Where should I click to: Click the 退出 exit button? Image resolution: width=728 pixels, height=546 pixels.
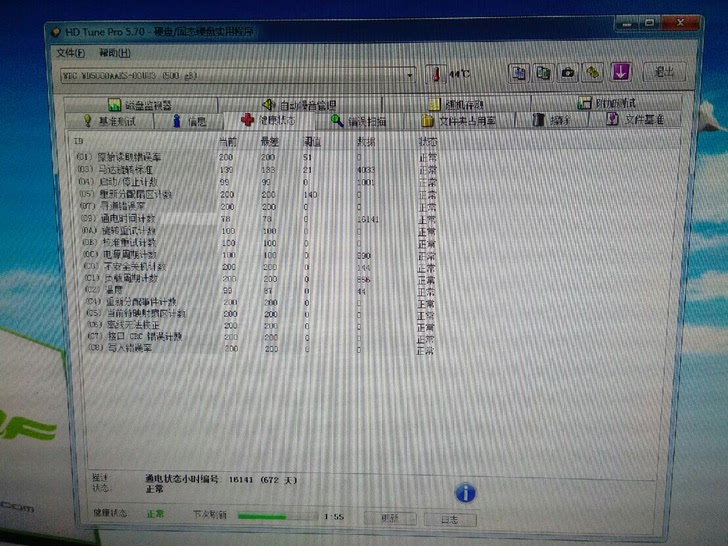(x=664, y=72)
